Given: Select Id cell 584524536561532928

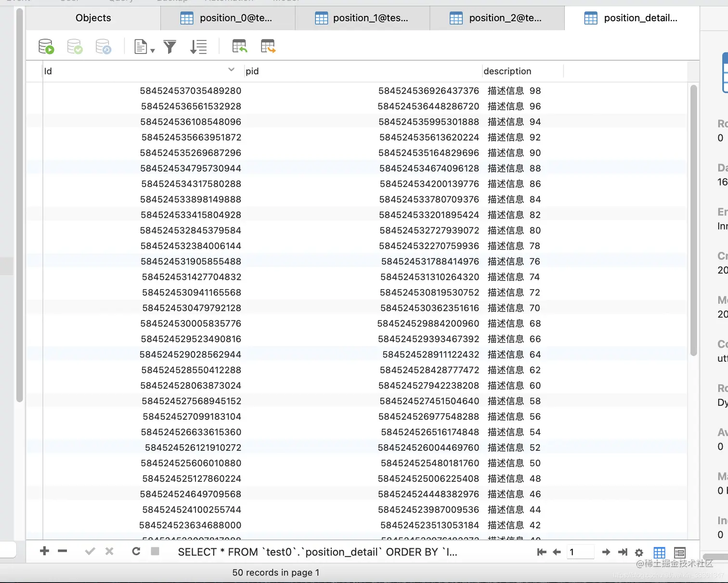Looking at the screenshot, I should 143,106.
